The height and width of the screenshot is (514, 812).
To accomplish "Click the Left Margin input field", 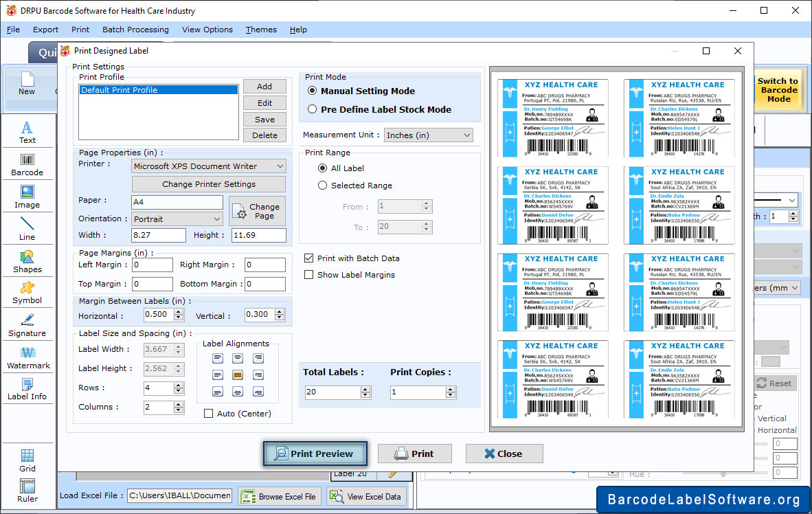I will 153,265.
